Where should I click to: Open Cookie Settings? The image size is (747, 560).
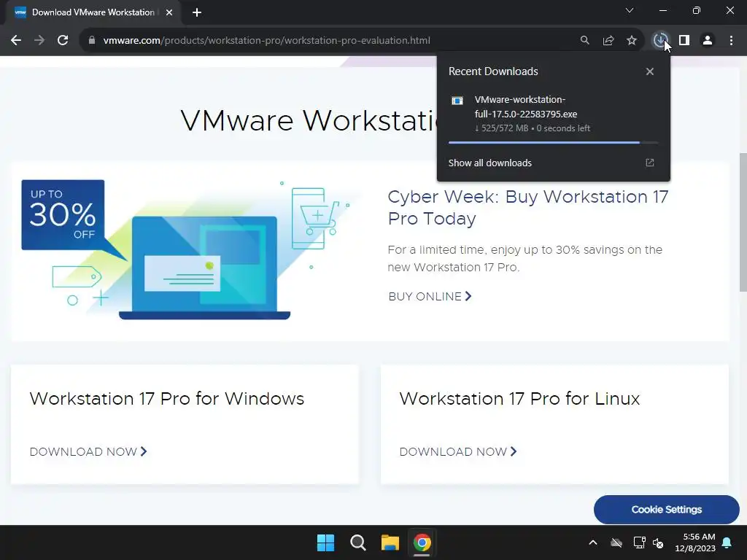pyautogui.click(x=667, y=510)
